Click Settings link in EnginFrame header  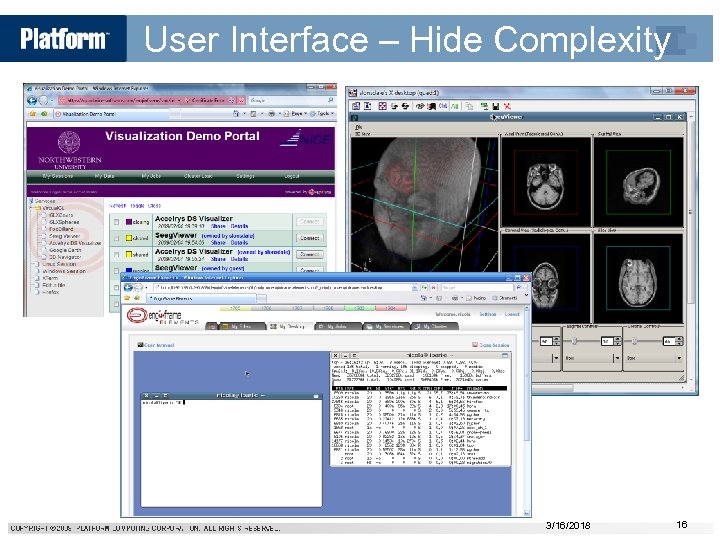point(488,314)
